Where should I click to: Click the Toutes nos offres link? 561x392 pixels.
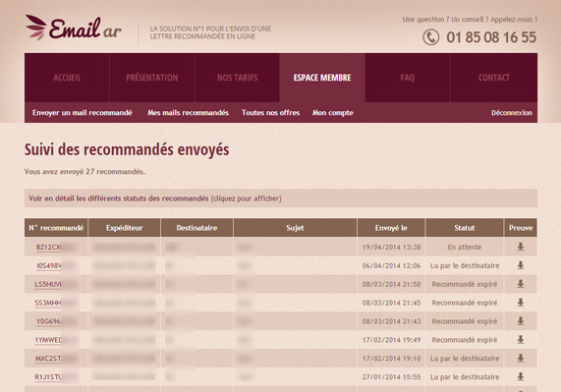tap(271, 113)
